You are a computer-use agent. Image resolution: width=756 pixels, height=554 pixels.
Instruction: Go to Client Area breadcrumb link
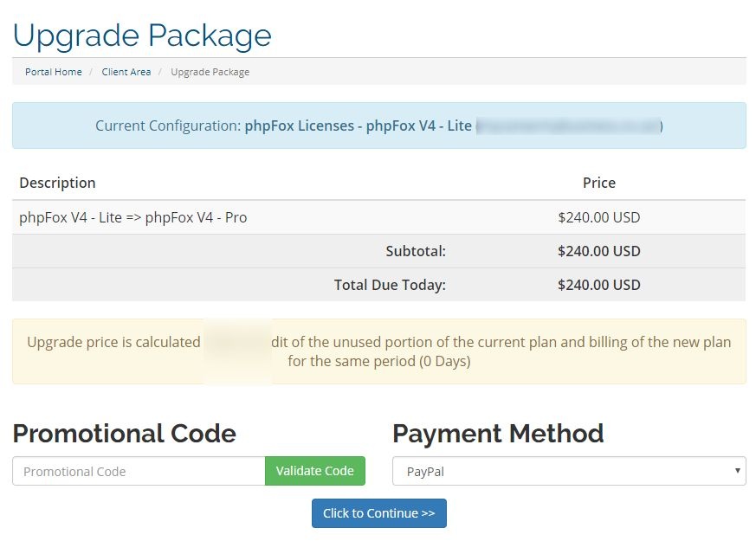tap(126, 72)
